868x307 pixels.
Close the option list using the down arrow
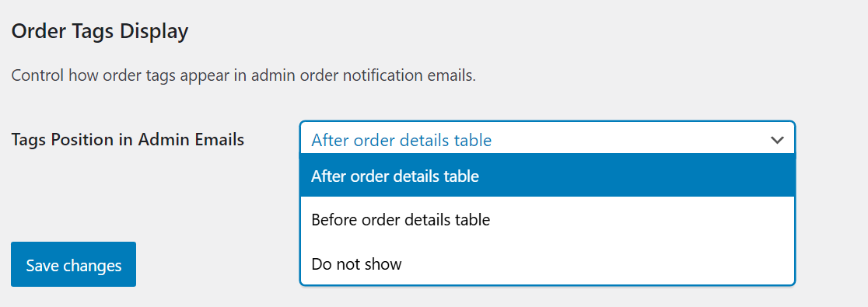point(777,141)
